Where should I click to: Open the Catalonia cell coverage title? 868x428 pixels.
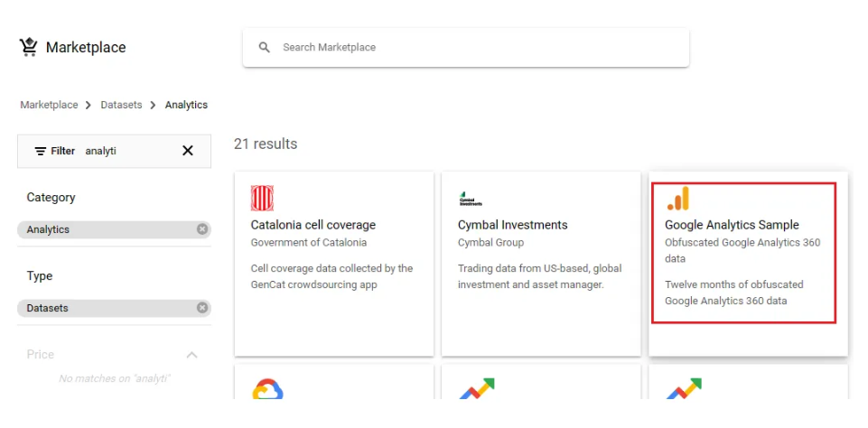313,225
